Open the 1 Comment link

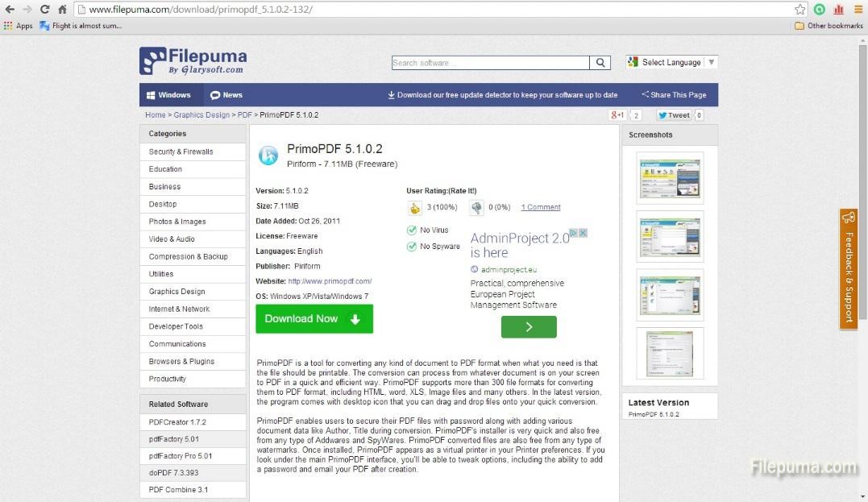coord(540,207)
